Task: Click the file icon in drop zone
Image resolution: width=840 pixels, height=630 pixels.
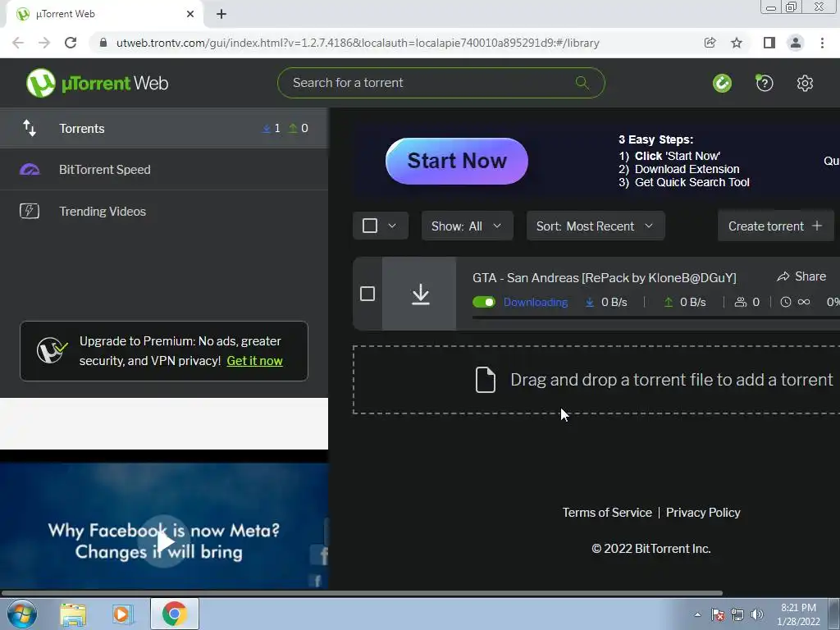Action: (x=486, y=380)
